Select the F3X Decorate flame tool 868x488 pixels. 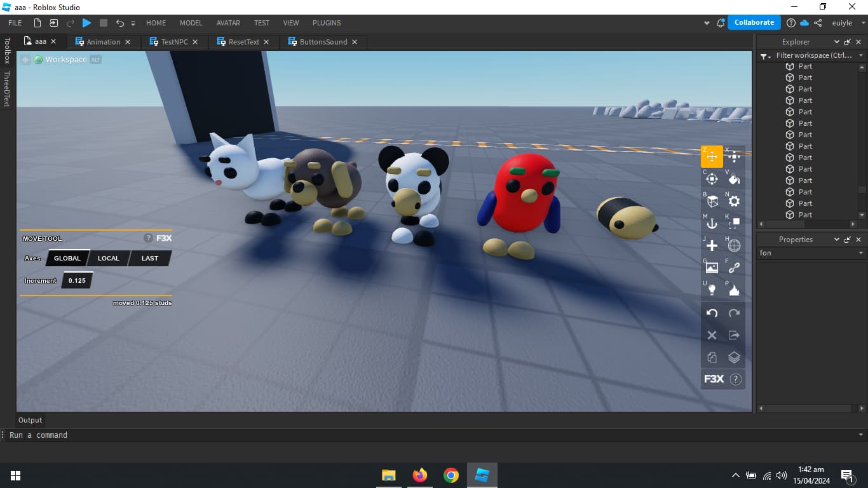coord(734,290)
